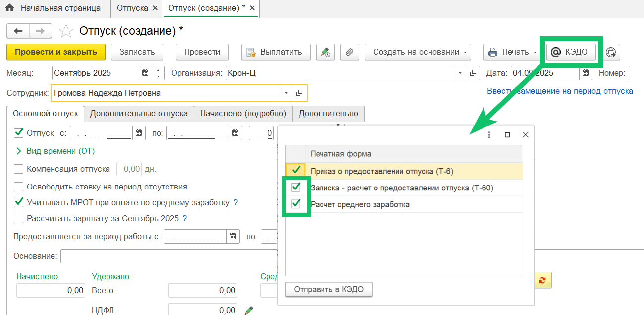The image size is (644, 315).
Task: Add document to favorites with star icon
Action: tap(66, 32)
